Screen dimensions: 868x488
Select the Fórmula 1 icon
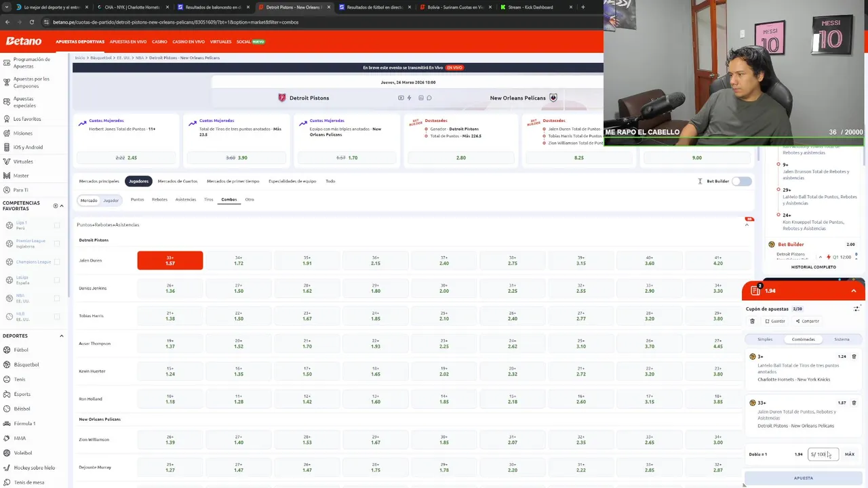coord(6,424)
